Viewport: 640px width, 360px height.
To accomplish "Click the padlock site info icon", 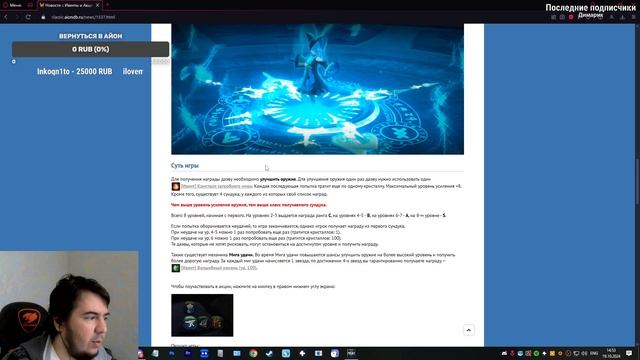I will pyautogui.click(x=43, y=17).
